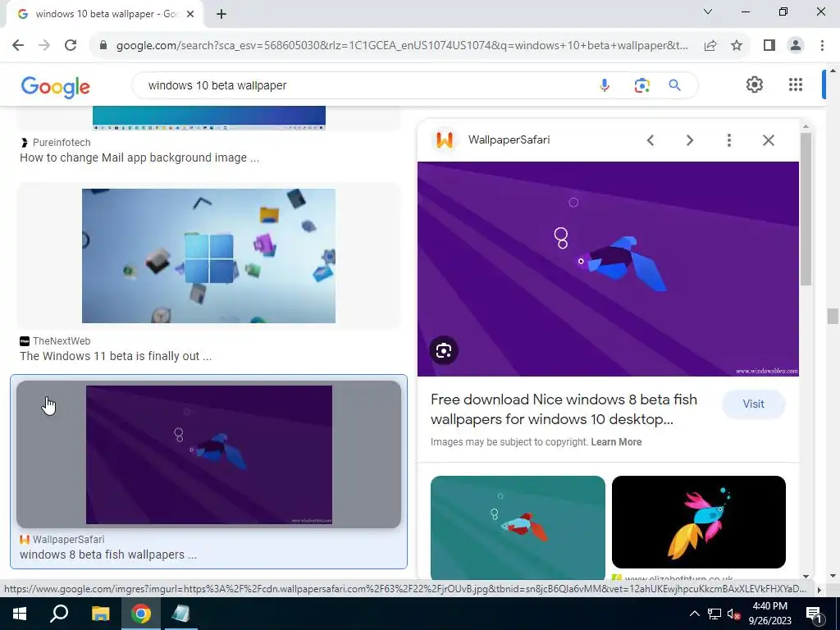This screenshot has height=630, width=840.
Task: Click the address bar URL
Action: [402, 46]
